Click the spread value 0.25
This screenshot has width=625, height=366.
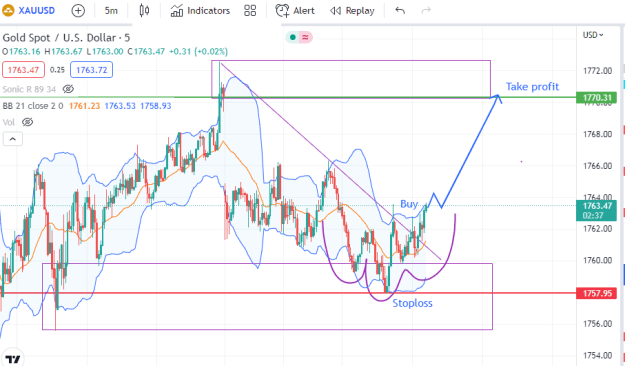tap(57, 70)
